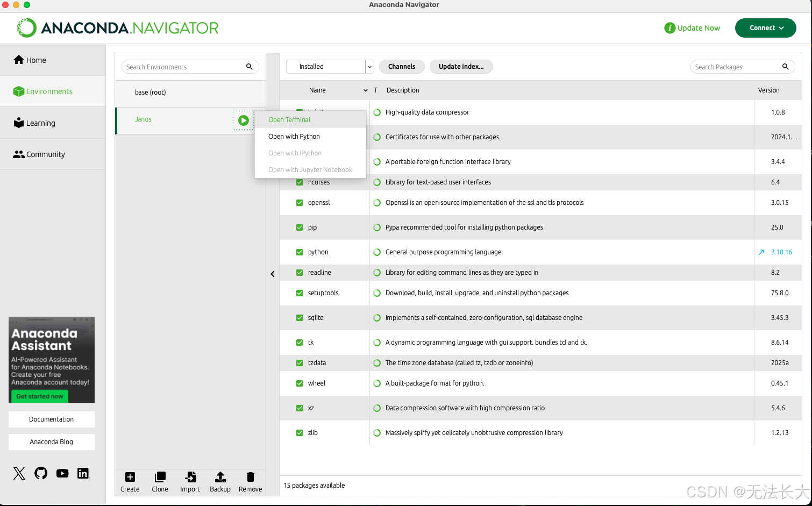Screen dimensions: 812x506
Task: Click status circle icon for sqlite
Action: 377,318
